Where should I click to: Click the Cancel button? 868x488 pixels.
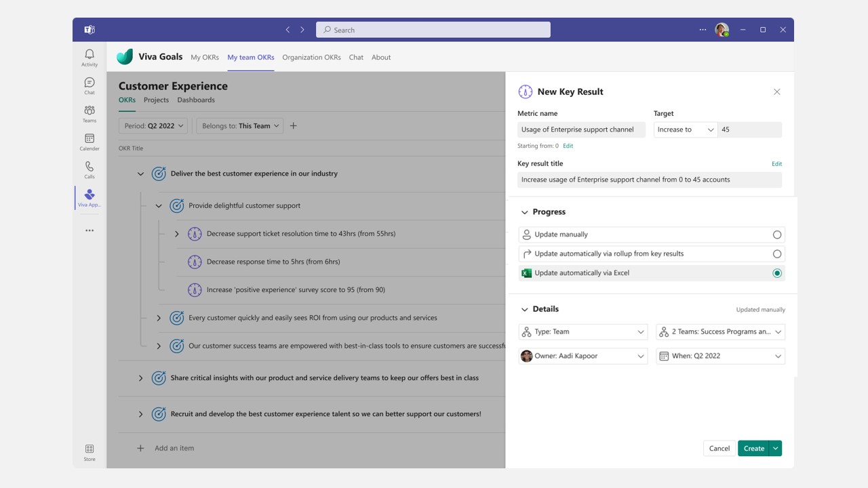(719, 448)
